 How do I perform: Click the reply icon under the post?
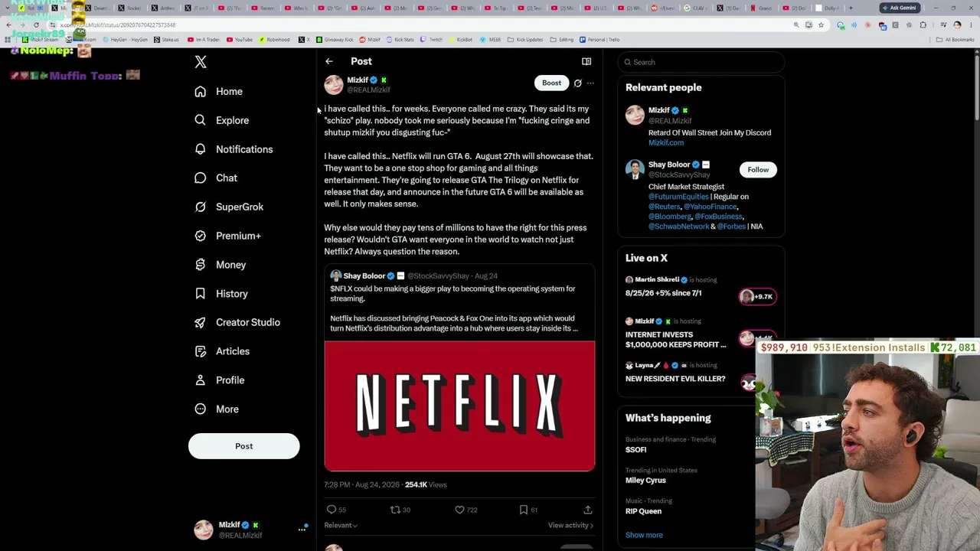pyautogui.click(x=332, y=510)
